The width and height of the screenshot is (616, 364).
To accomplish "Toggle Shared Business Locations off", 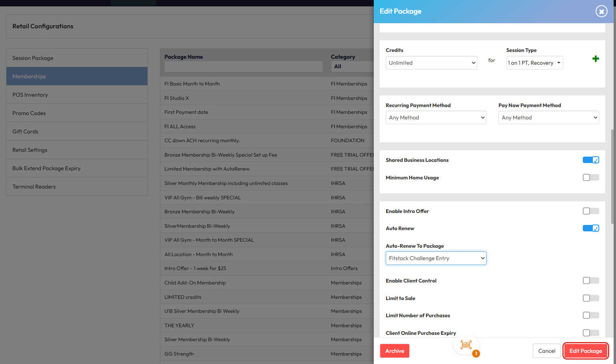I will [x=590, y=160].
